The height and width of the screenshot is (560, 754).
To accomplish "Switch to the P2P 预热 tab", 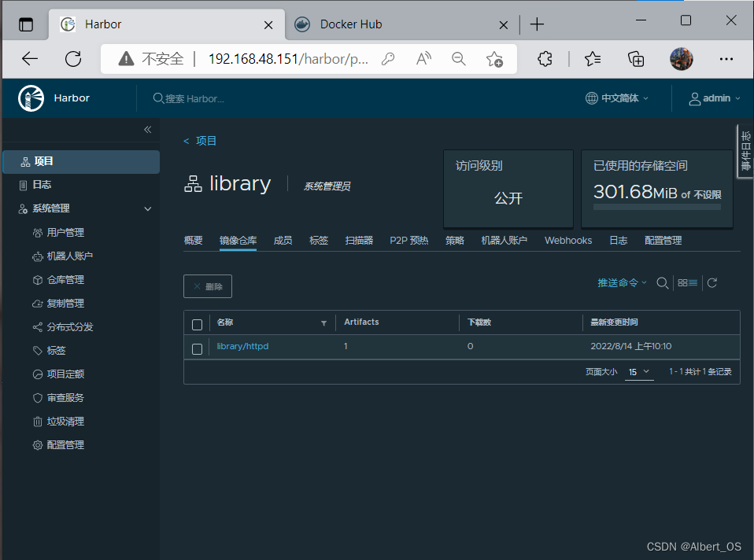I will (x=409, y=241).
